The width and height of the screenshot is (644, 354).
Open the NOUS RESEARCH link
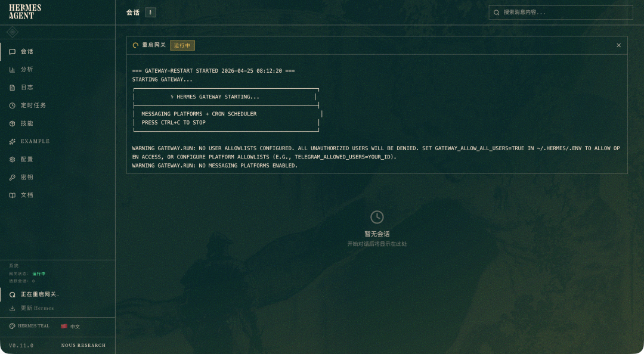[83, 346]
